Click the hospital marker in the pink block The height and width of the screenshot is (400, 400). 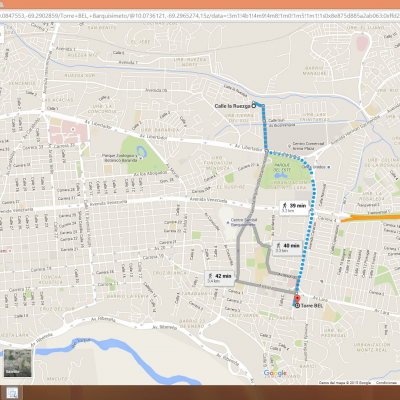[73, 128]
